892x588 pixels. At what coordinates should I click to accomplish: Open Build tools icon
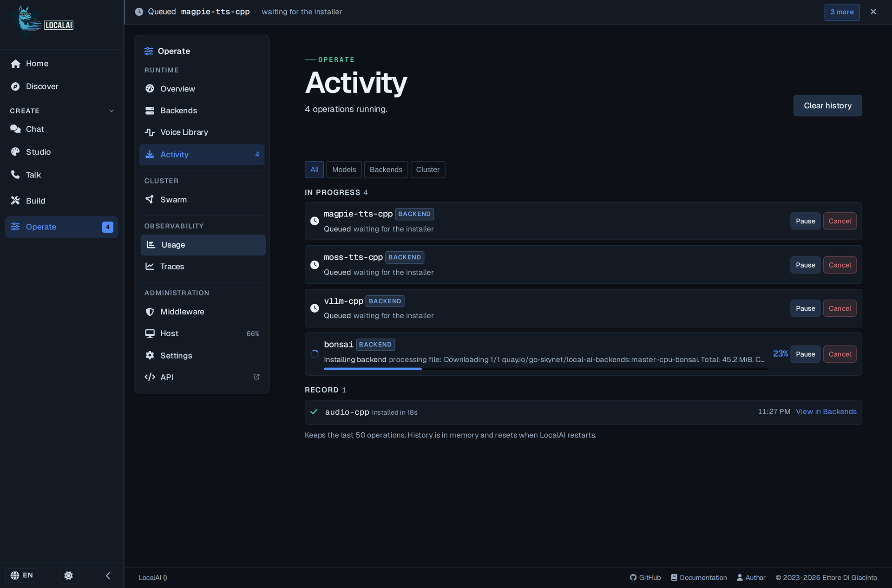click(15, 201)
